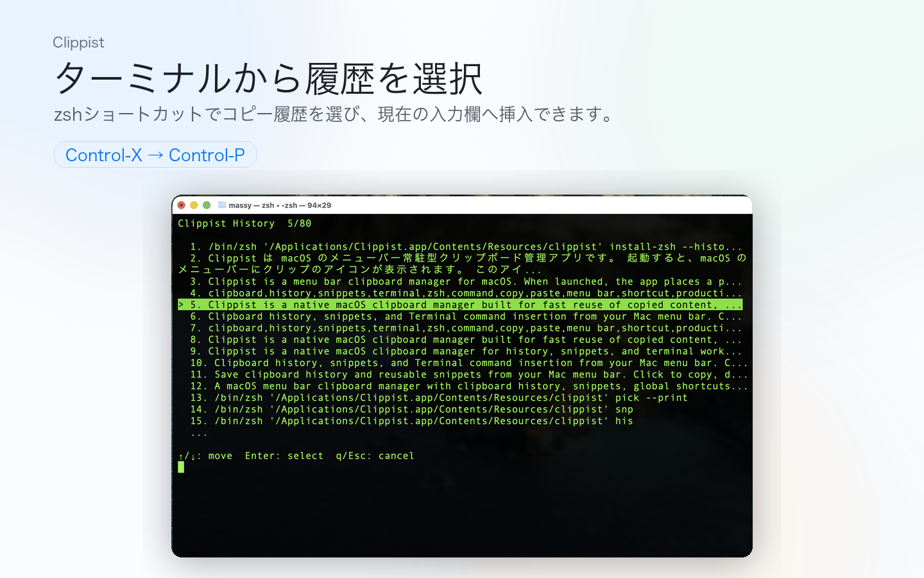
Task: Click highlighted entry 5 native macOS clipboard
Action: pos(460,304)
